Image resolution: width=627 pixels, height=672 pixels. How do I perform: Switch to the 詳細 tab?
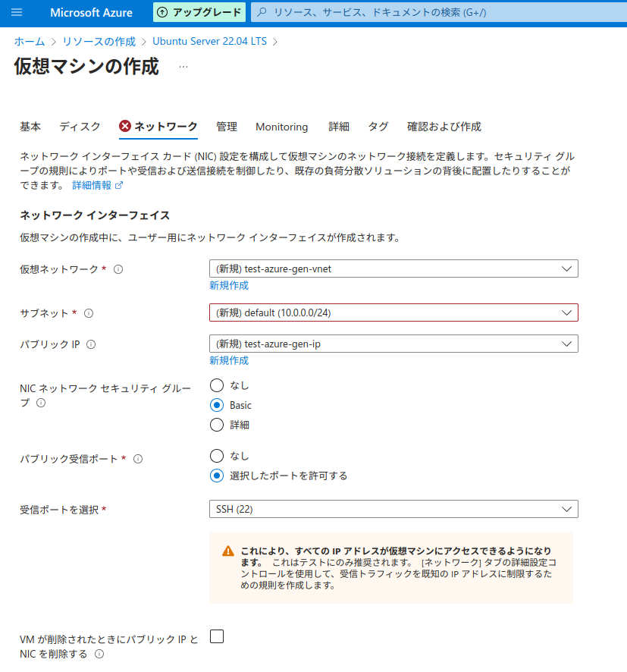339,127
